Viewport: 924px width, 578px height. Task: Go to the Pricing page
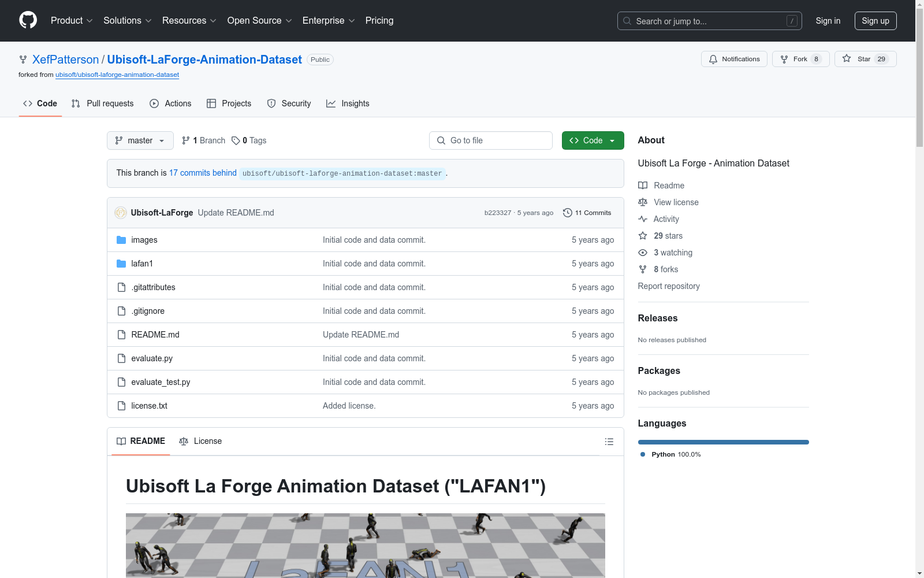tap(379, 21)
